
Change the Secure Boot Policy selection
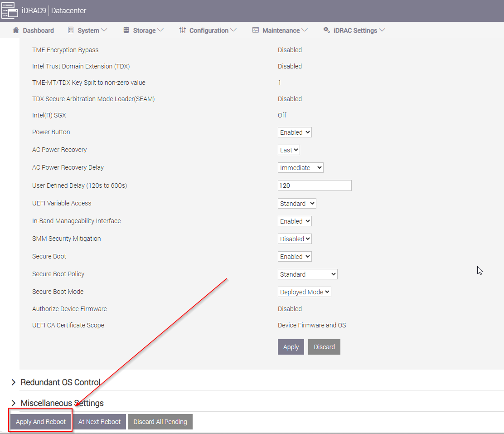point(307,274)
